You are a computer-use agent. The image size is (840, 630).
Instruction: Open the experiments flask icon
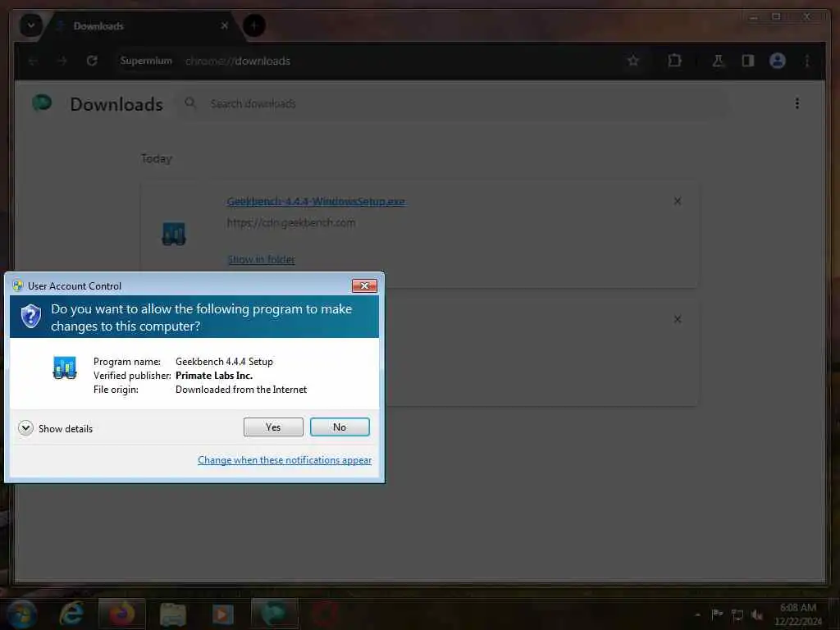(718, 61)
